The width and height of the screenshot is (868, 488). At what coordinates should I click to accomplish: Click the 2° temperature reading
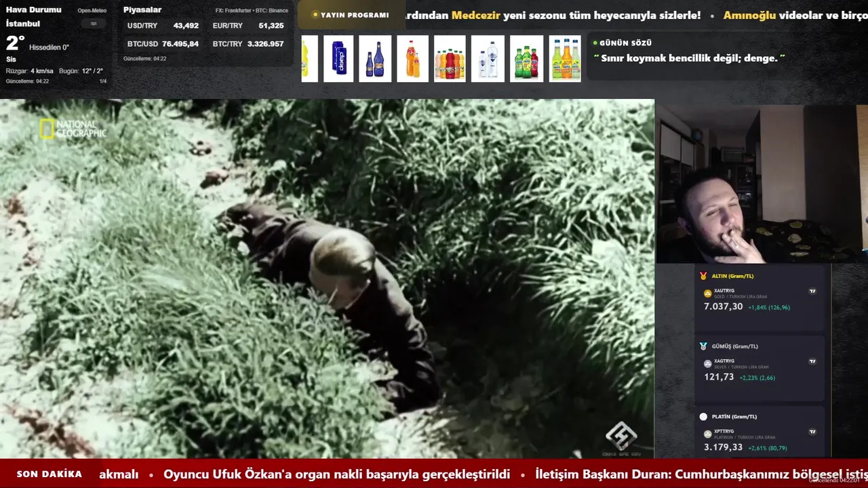click(x=15, y=44)
